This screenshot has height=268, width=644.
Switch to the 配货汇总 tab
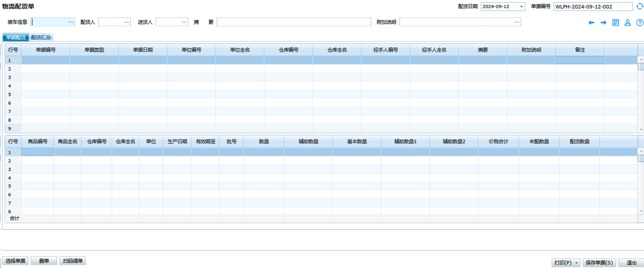click(41, 37)
